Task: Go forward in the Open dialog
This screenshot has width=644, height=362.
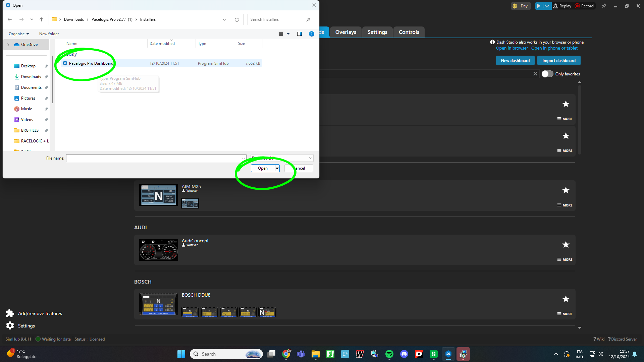Action: tap(21, 19)
